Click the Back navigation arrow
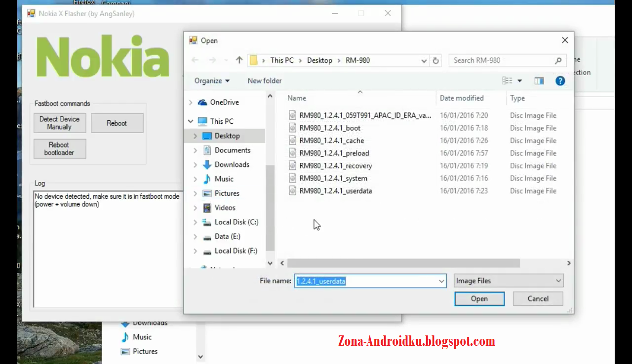 click(x=195, y=60)
